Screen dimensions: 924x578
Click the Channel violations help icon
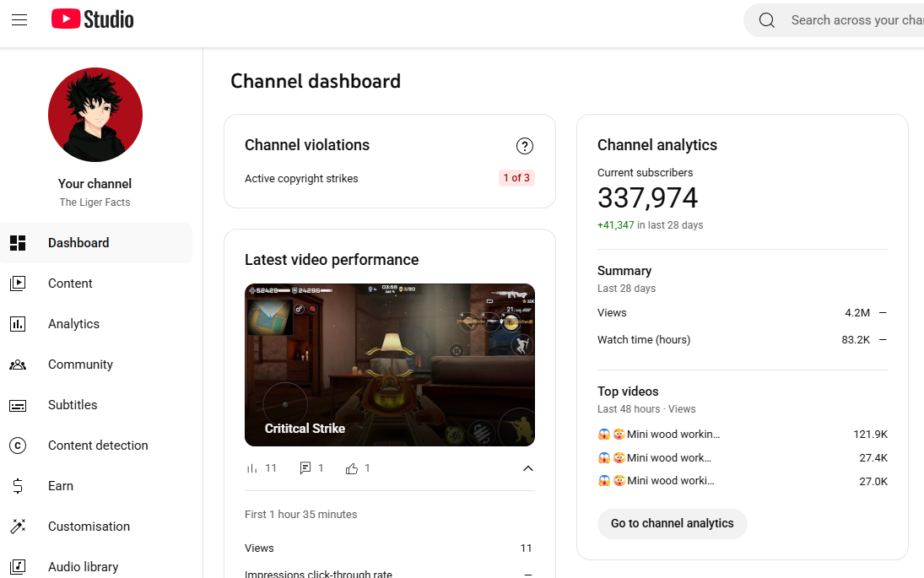525,145
